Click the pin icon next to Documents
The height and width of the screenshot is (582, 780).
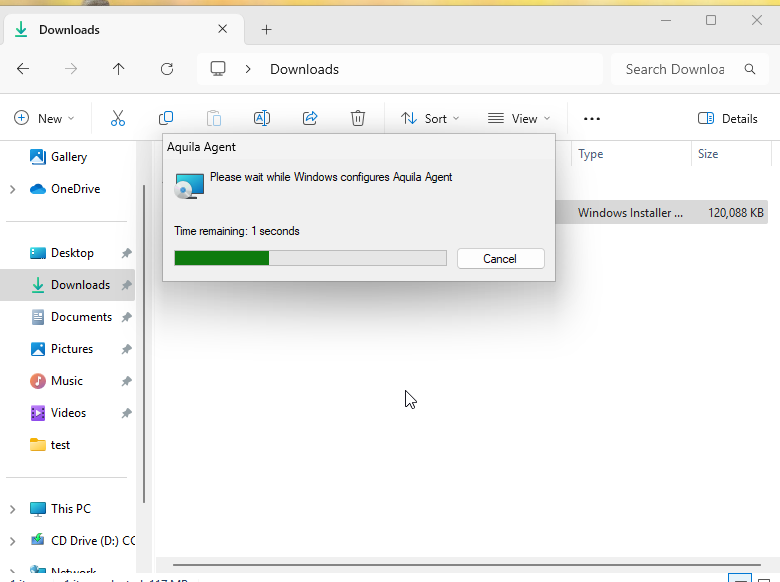click(126, 317)
